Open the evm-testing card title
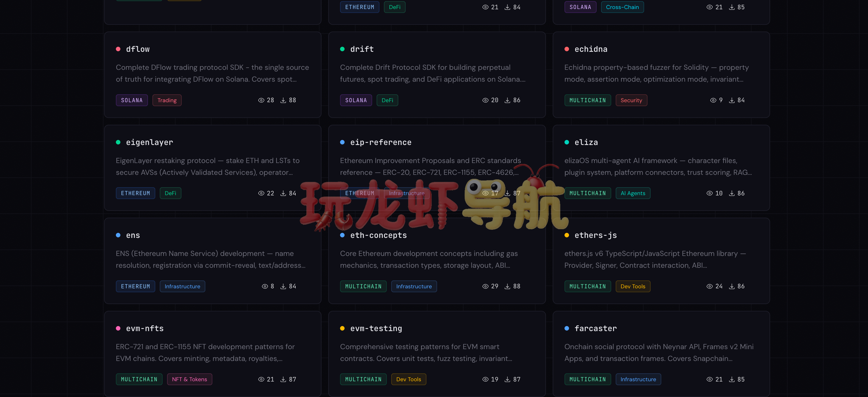This screenshot has height=397, width=868. (x=376, y=329)
